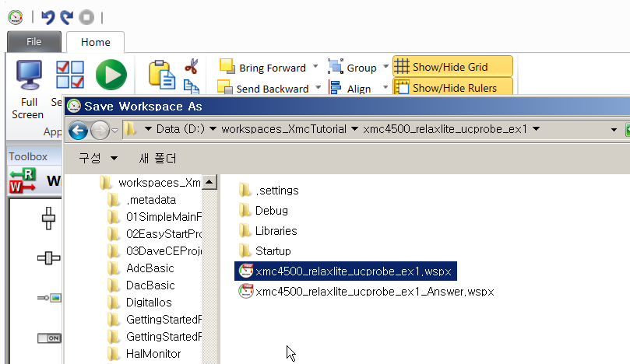Viewport: 630px width, 364px height.
Task: Select the ON toggle switch control in Toolbox
Action: pos(49,338)
